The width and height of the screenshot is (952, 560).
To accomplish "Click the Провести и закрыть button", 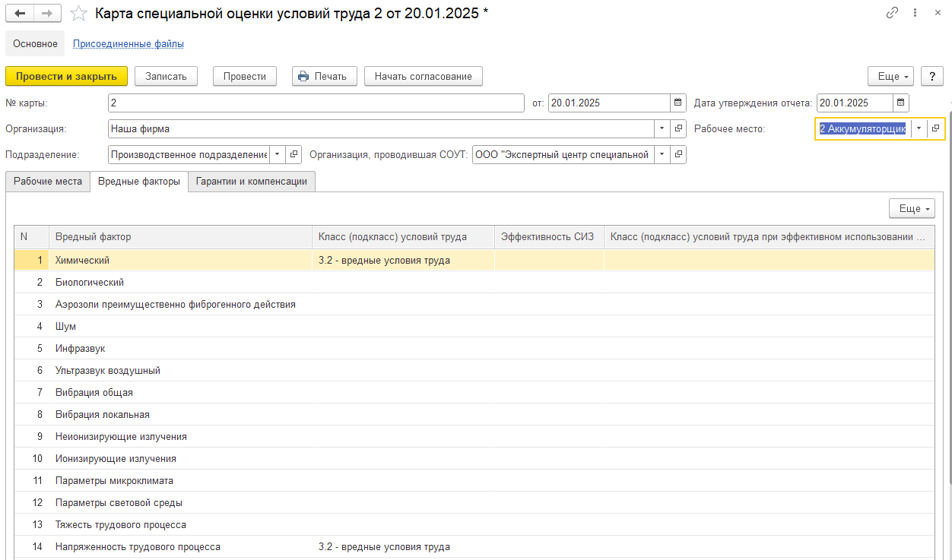I will click(x=66, y=76).
